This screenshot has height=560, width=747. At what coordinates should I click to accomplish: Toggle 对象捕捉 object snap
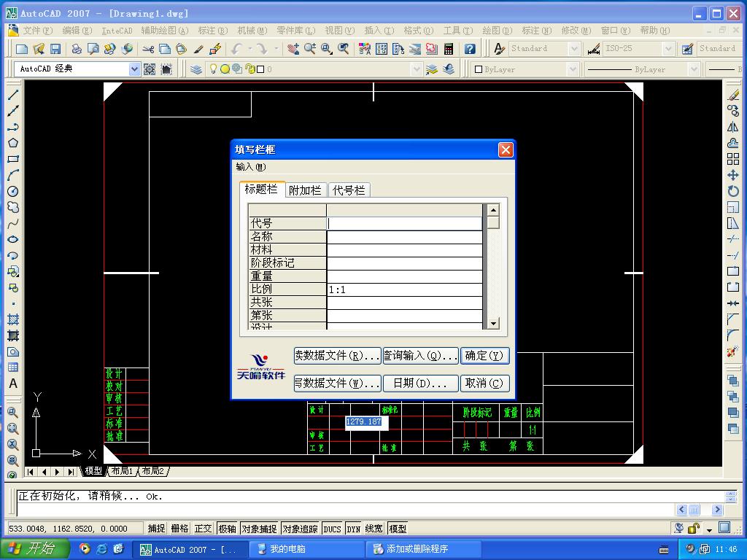(x=259, y=529)
